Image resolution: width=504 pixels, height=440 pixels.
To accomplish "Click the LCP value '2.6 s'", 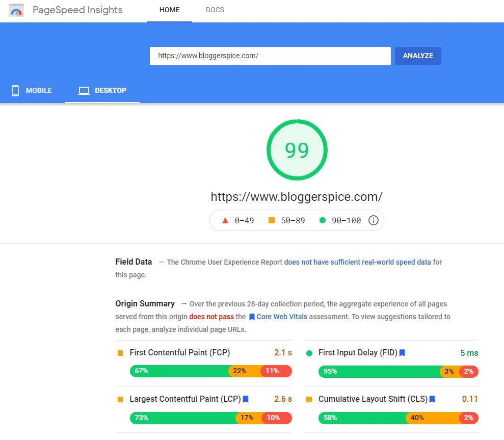I will [283, 399].
